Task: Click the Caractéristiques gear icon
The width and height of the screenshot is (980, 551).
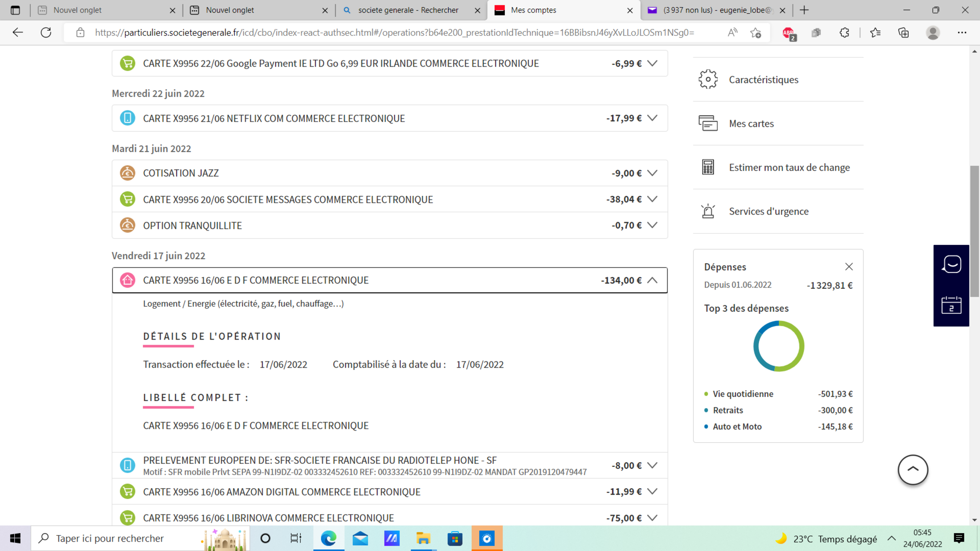Action: click(x=708, y=80)
